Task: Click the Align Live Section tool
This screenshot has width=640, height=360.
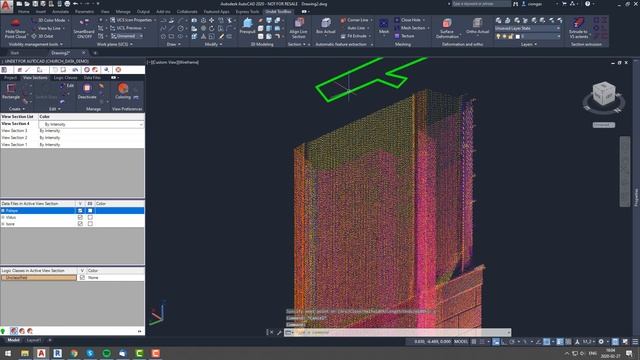Action: [x=298, y=28]
